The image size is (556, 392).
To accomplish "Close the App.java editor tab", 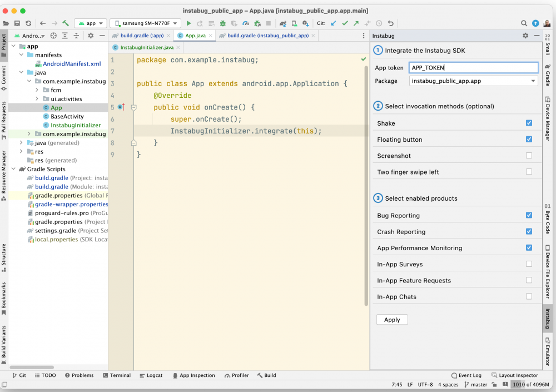I will click(211, 36).
